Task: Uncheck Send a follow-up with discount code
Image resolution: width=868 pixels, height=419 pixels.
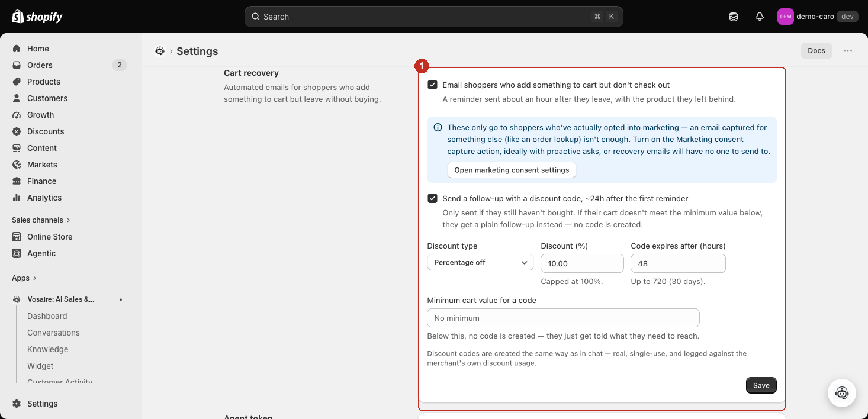Action: 432,198
